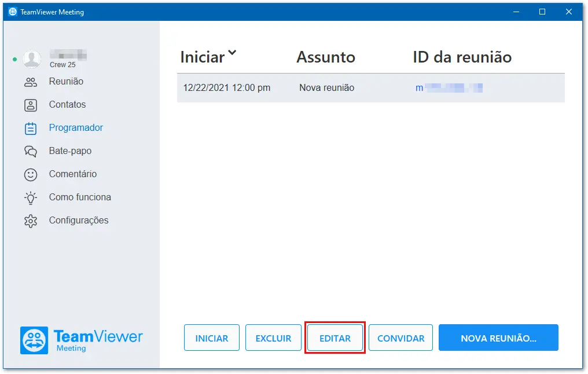588x374 pixels.
Task: Click the Como funciona lightbulb icon
Action: tap(31, 197)
